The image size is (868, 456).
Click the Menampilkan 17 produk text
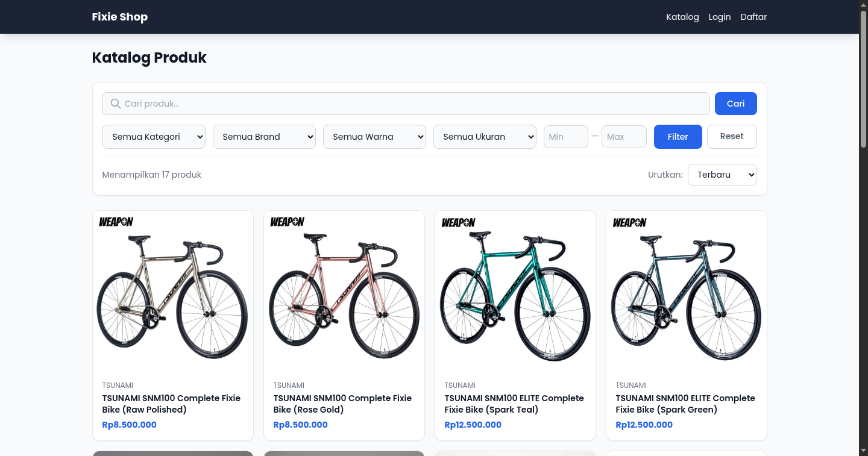(152, 175)
